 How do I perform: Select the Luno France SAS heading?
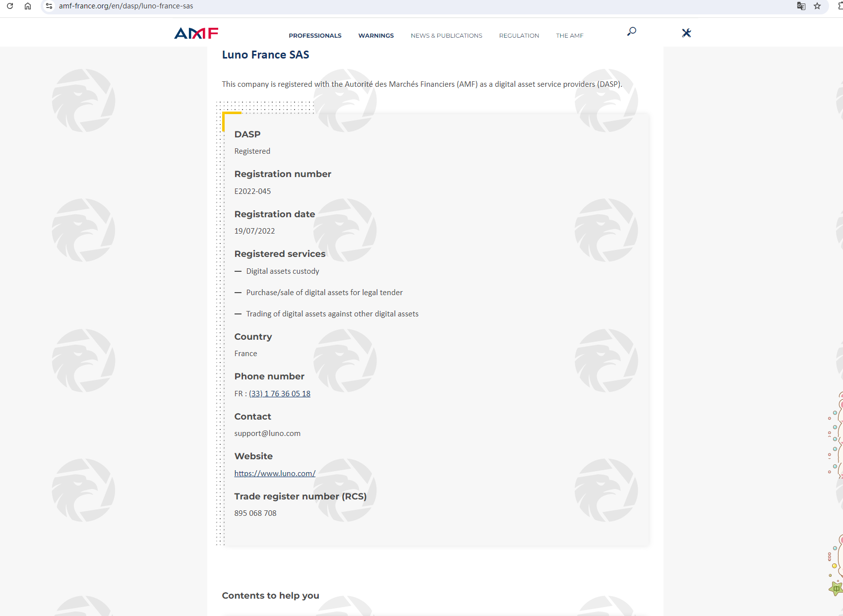pos(265,55)
